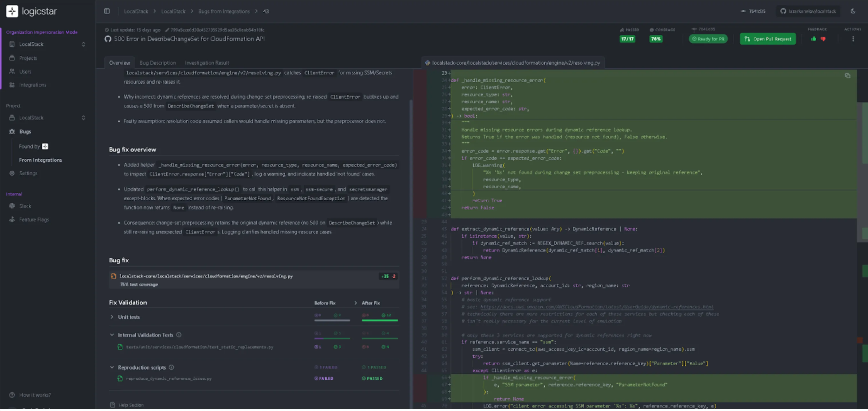Open the Slack internal page

pos(25,206)
